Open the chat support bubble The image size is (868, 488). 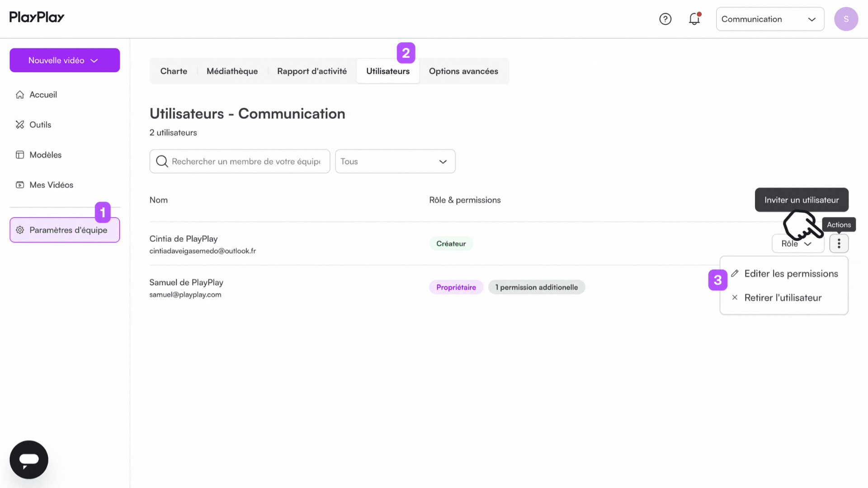[x=29, y=460]
